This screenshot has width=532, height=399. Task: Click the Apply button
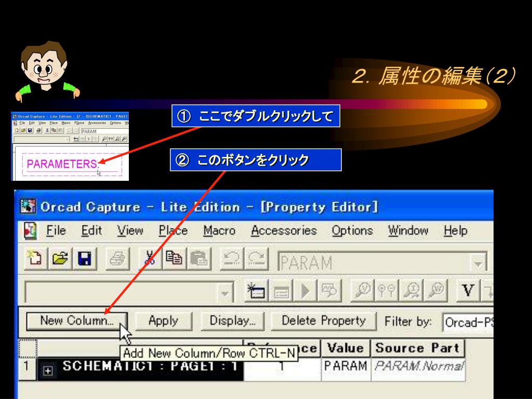[x=164, y=321]
